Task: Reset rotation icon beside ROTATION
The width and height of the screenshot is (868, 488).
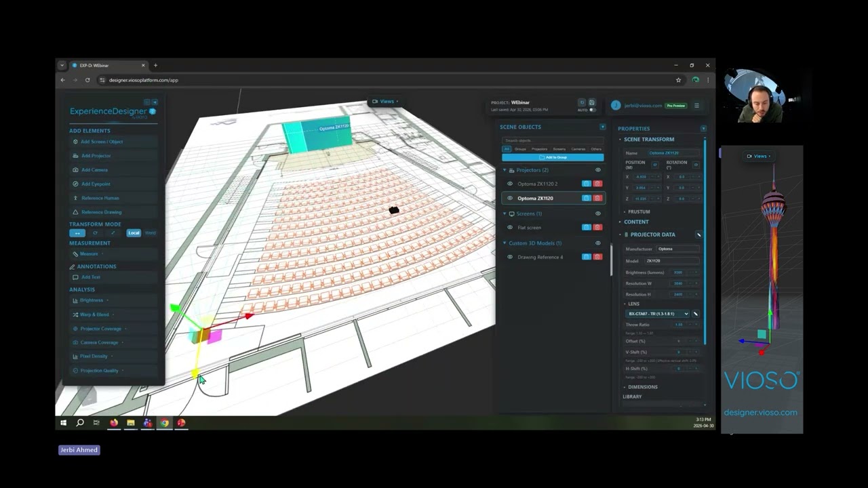Action: coord(696,165)
